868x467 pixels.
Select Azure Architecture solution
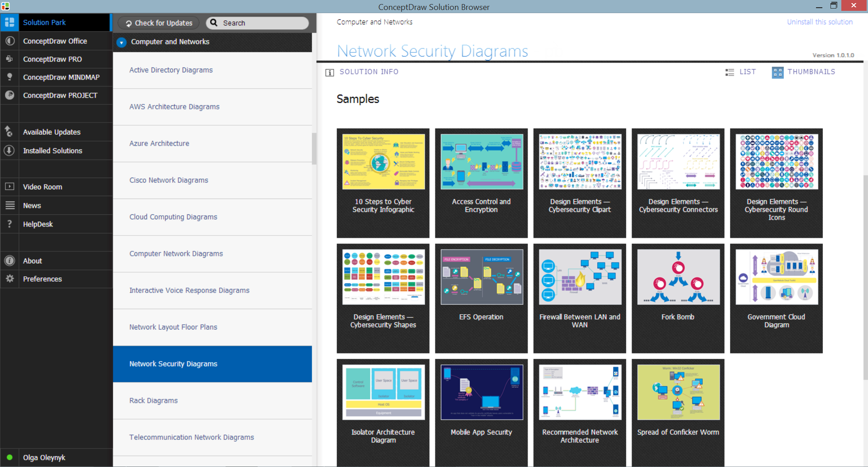[x=212, y=143]
